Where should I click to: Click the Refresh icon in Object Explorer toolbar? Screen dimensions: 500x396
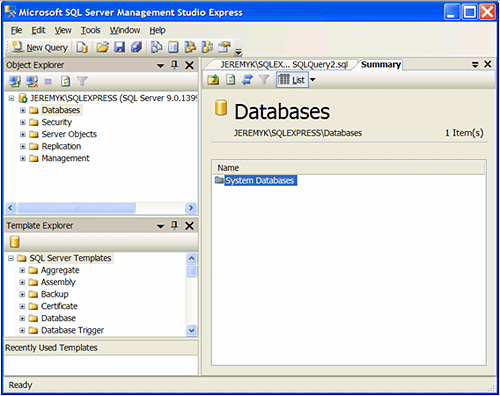coord(65,81)
